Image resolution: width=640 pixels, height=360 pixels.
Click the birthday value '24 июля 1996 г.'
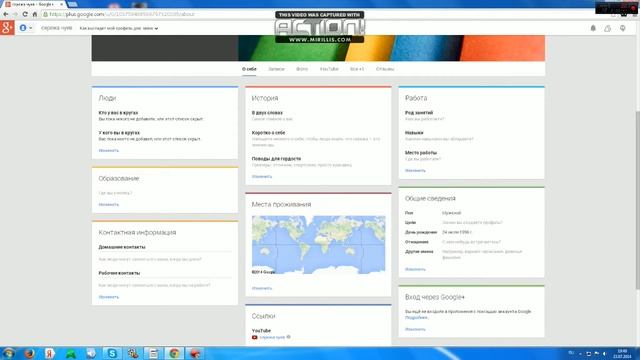click(x=457, y=232)
